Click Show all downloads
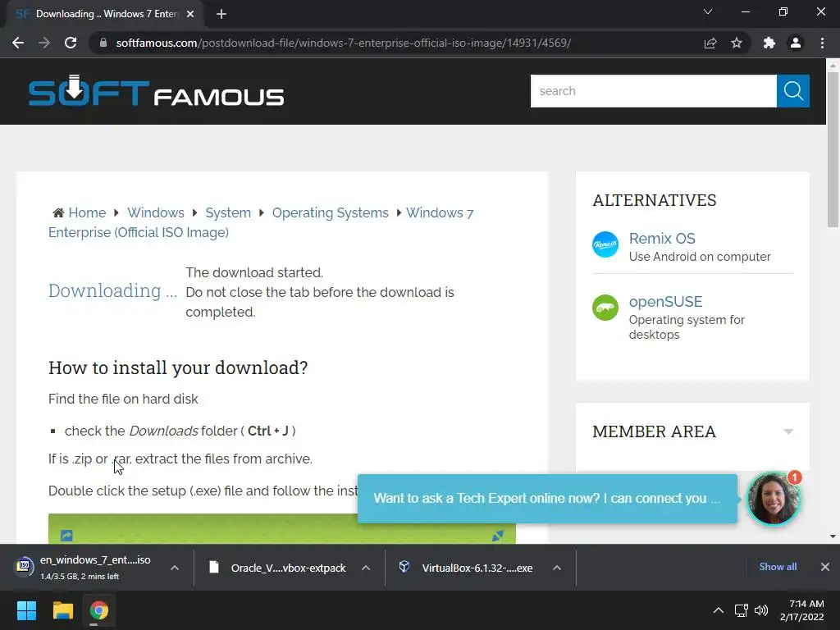Screen dimensions: 840x630 [778, 567]
